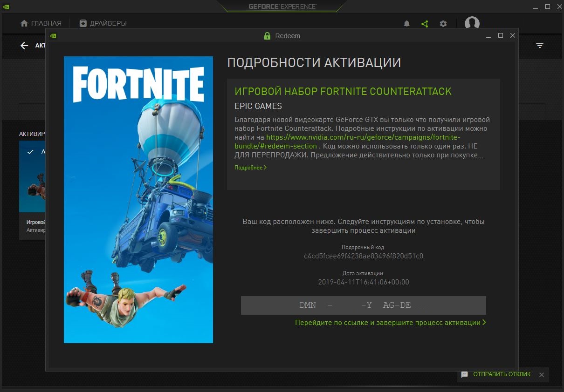Select the gift code c4cd5fcee69f4238ae83496f820d51c0

pyautogui.click(x=364, y=256)
